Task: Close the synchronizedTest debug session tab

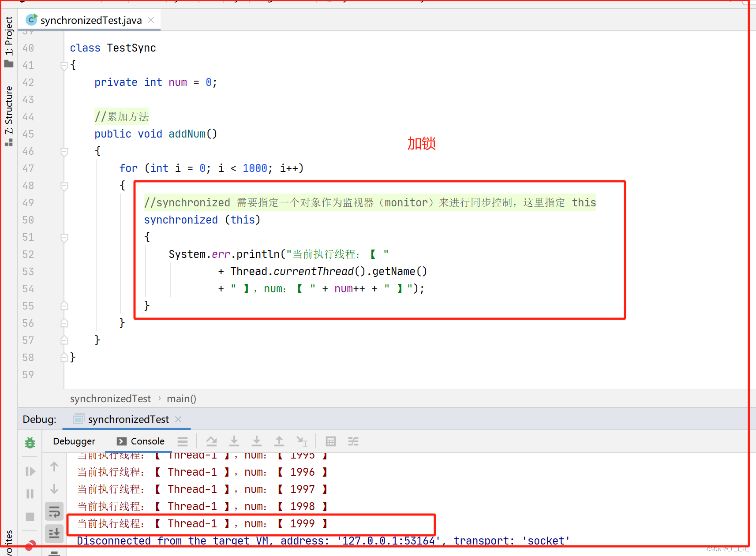Action: (178, 419)
